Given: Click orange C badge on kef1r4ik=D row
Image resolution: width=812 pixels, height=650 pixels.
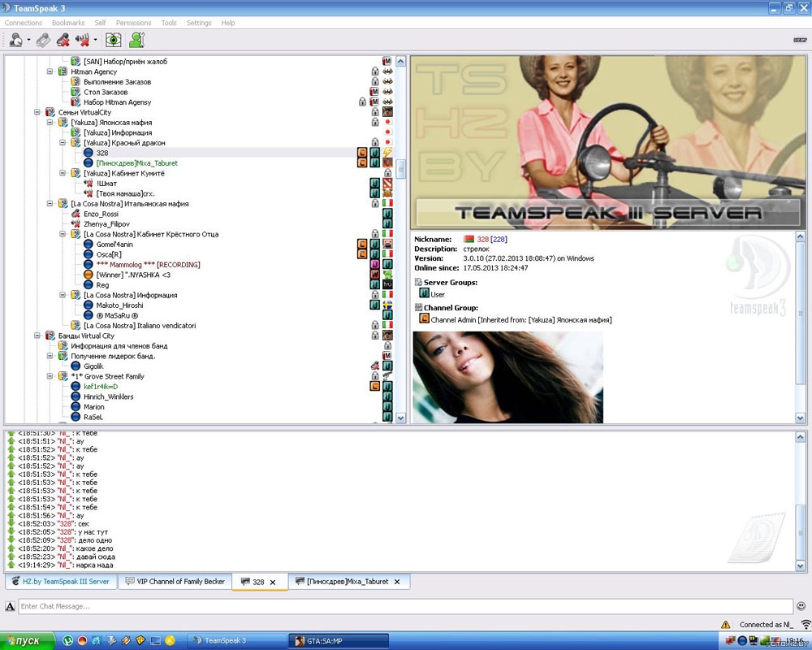Looking at the screenshot, I should [374, 386].
